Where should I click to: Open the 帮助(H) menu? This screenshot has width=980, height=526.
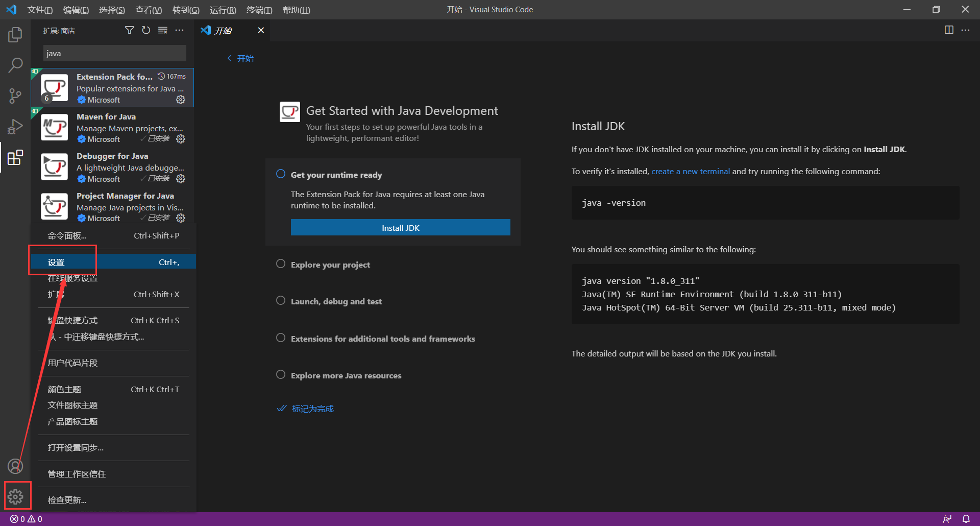click(297, 10)
